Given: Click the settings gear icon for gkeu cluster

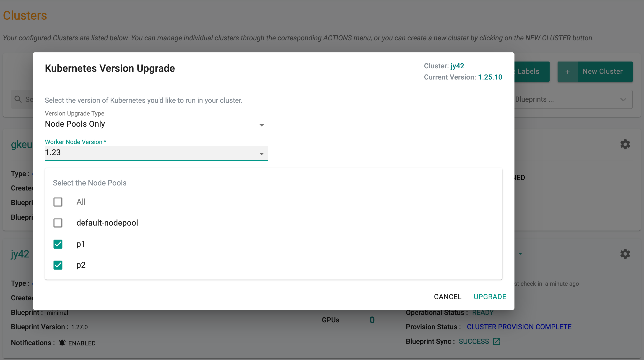Looking at the screenshot, I should (626, 144).
